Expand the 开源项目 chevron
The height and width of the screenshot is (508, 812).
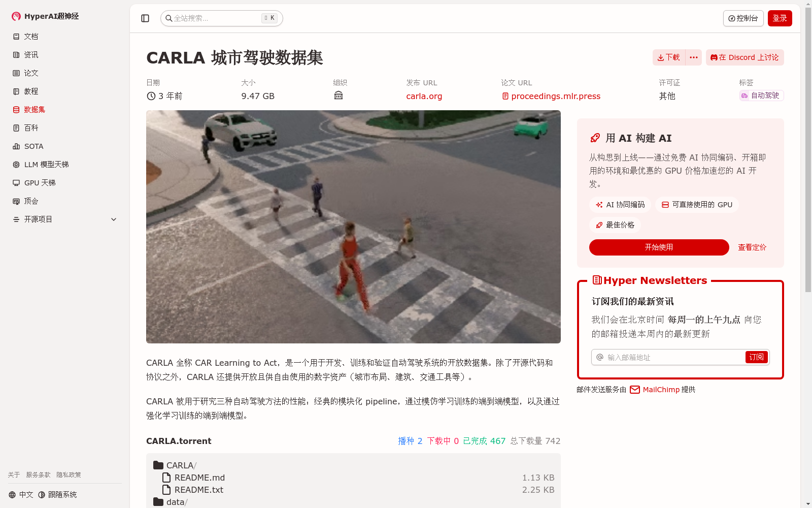pyautogui.click(x=114, y=219)
